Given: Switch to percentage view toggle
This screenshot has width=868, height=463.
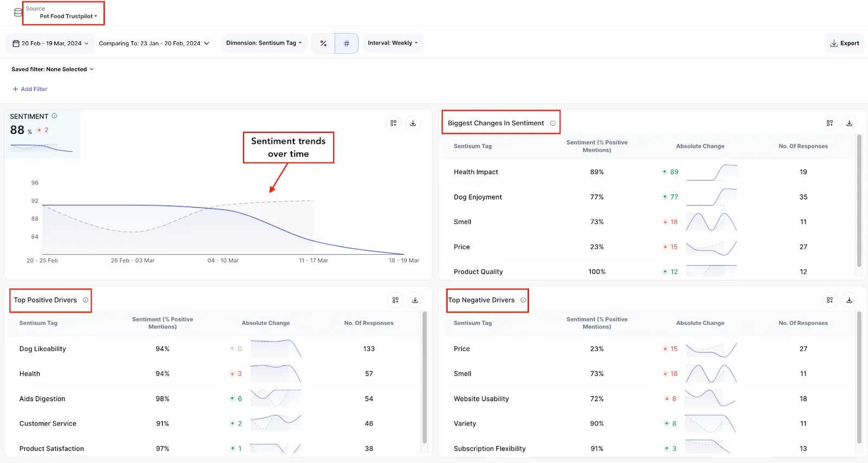Looking at the screenshot, I should (323, 43).
